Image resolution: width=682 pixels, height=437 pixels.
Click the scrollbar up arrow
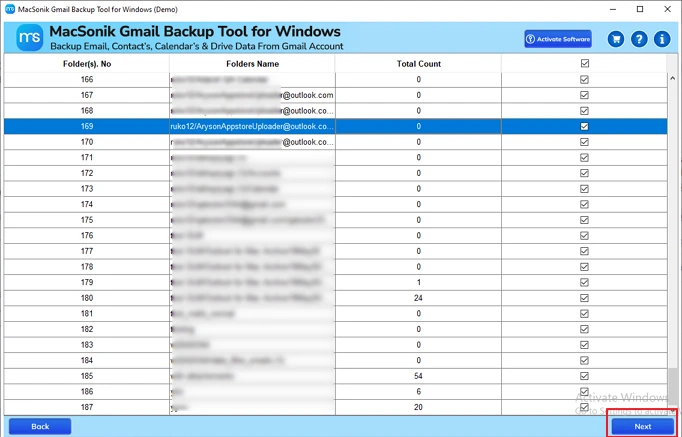pos(673,78)
